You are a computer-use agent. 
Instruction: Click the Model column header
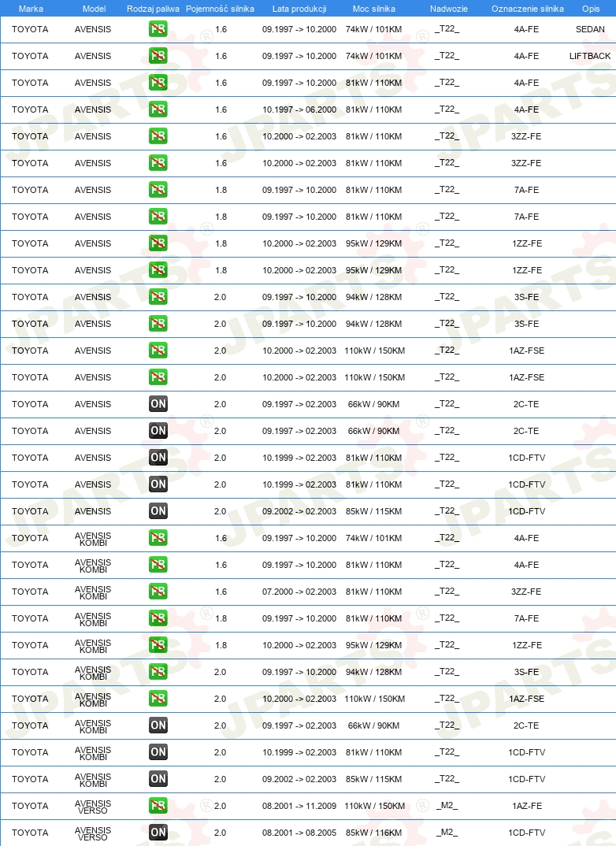94,9
